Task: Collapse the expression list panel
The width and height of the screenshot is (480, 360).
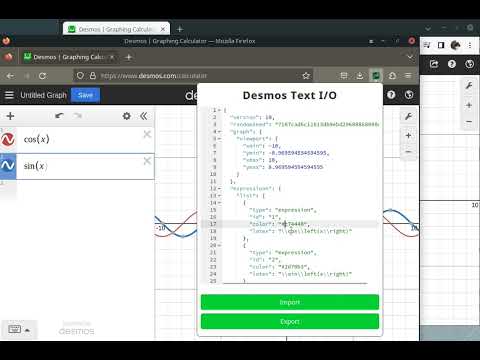Action: pyautogui.click(x=144, y=116)
